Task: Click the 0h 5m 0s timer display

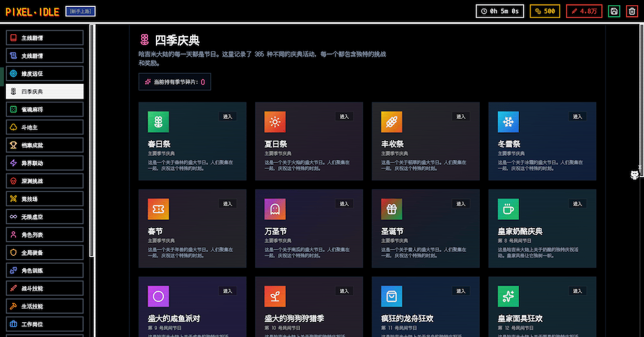Action: pos(500,11)
